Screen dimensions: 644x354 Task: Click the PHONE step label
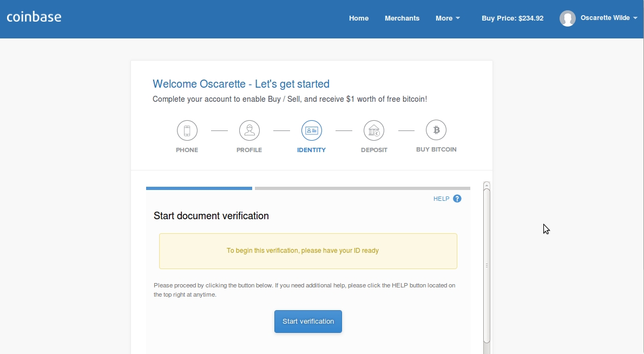point(187,150)
